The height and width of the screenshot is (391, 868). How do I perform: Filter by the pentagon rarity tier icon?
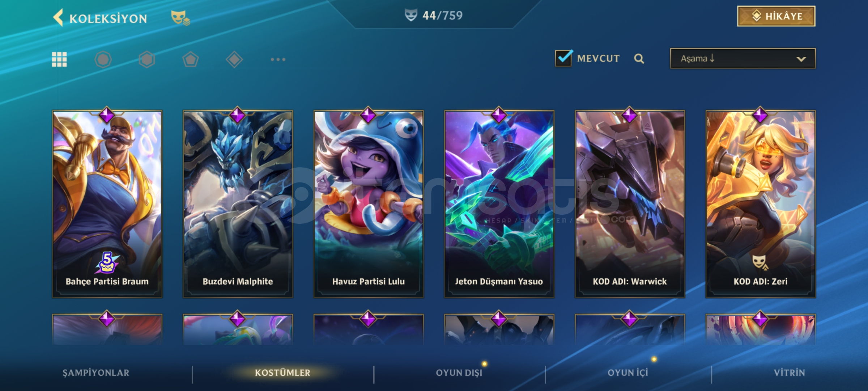point(191,59)
